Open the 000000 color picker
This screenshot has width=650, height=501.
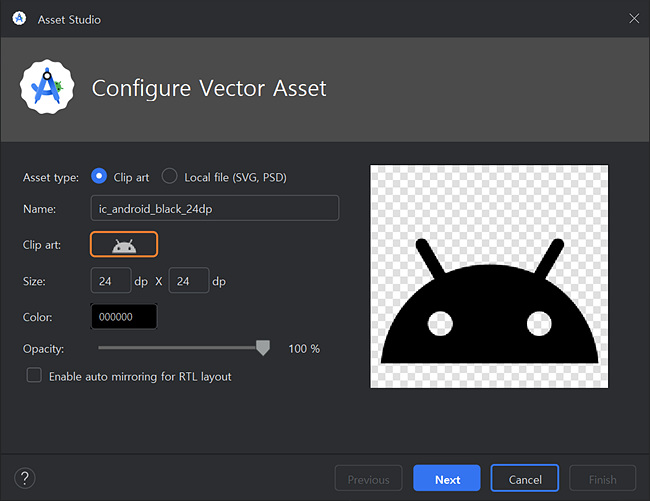click(124, 317)
